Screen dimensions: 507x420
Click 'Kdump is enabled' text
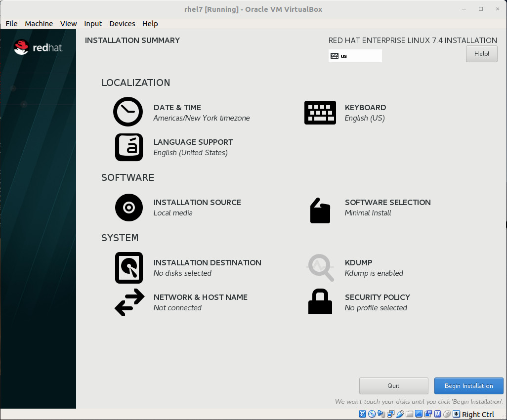pos(374,273)
